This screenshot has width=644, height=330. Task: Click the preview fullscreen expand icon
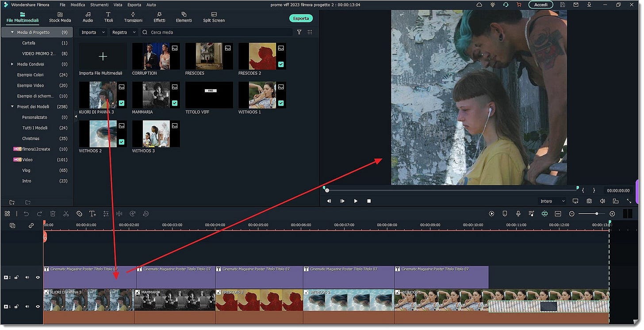tap(629, 201)
